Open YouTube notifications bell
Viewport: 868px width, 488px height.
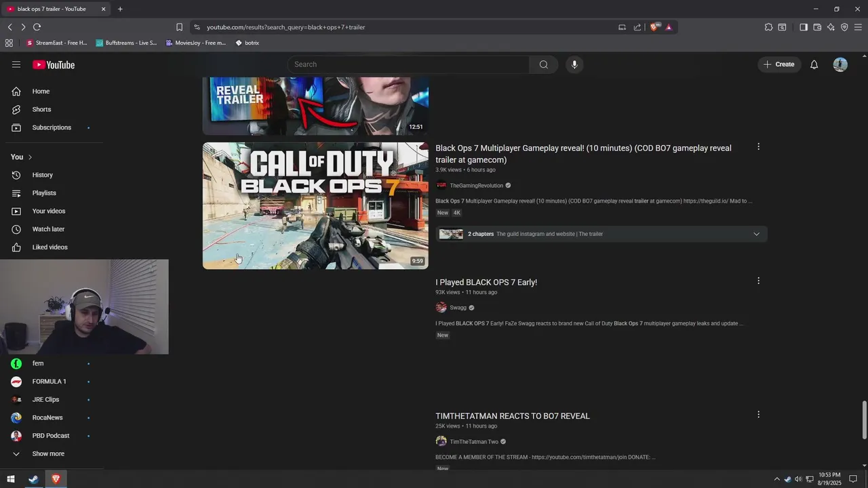pyautogui.click(x=814, y=64)
